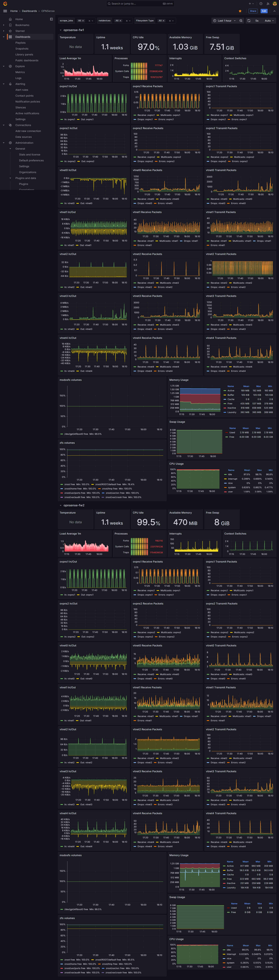Clear the scrape_jobs filter with its X icon
Viewport: 279px width, 980px height.
coord(89,21)
